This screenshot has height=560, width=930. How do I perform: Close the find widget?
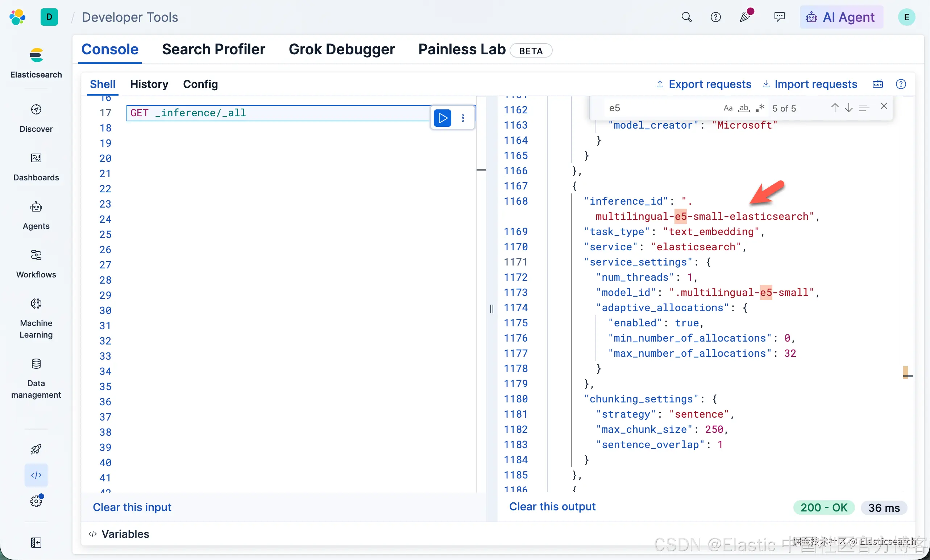click(884, 106)
